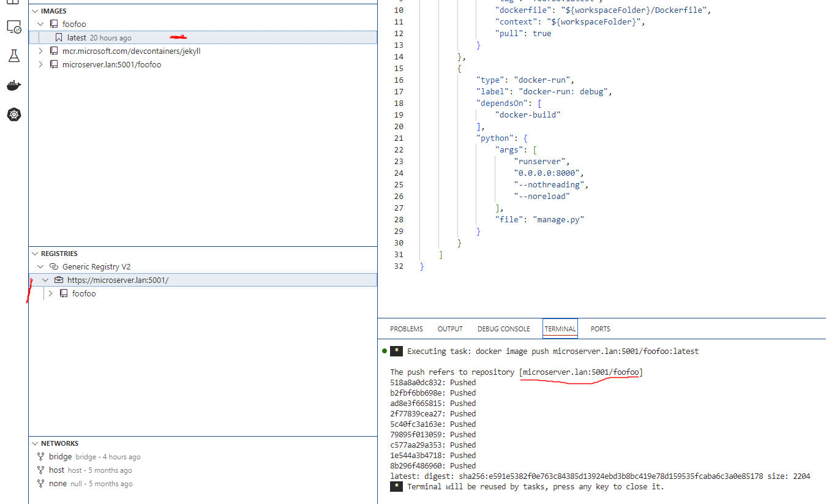
Task: Click the Generic Registry V2 label
Action: click(x=96, y=267)
